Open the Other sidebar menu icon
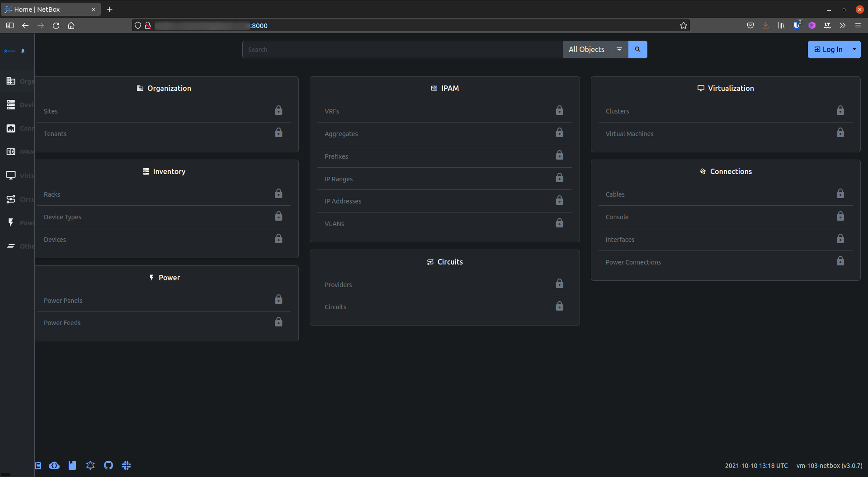The width and height of the screenshot is (868, 477). [11, 246]
